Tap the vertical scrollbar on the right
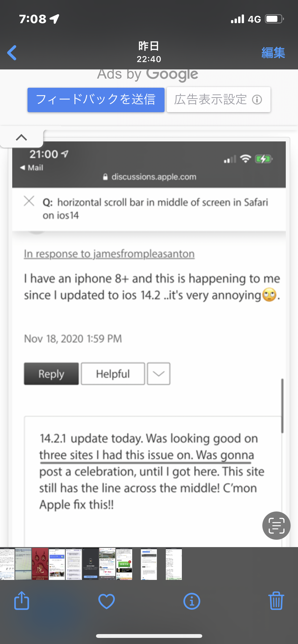298x644 pixels. 282,406
